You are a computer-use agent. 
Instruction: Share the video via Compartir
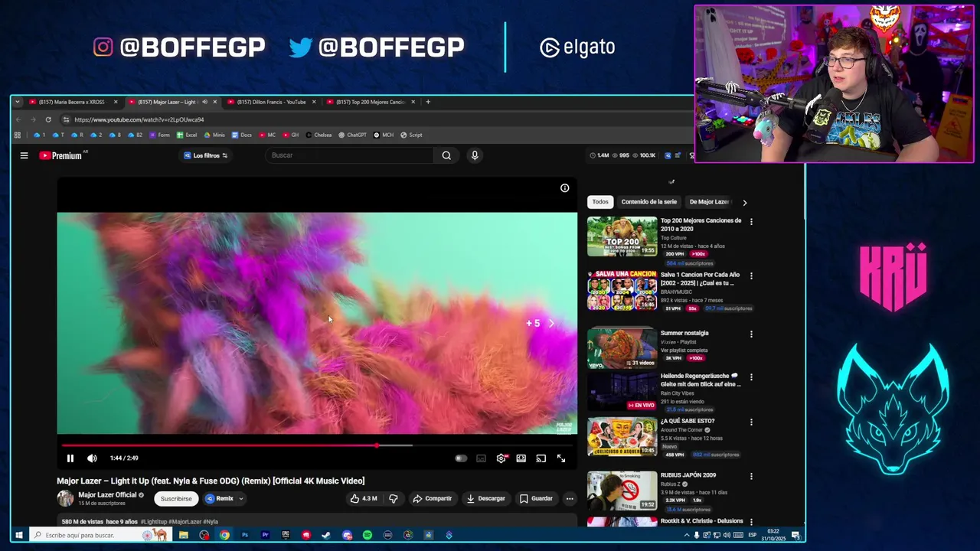coord(432,498)
